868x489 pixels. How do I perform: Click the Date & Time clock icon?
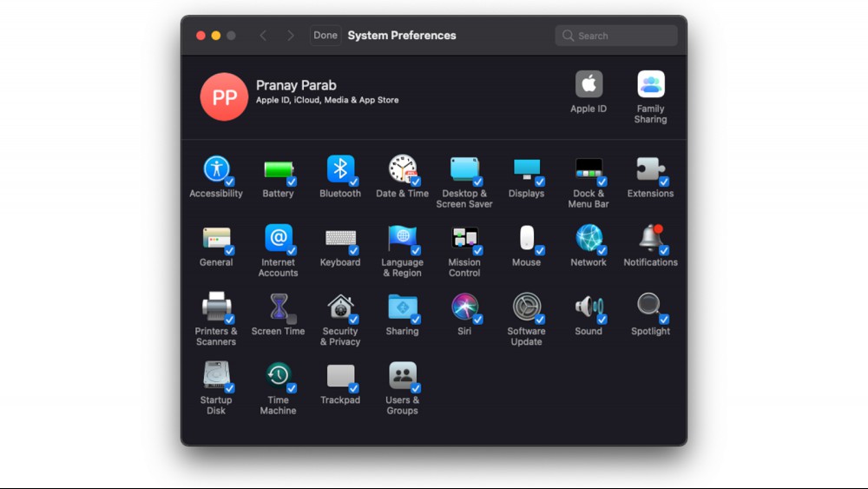click(403, 169)
